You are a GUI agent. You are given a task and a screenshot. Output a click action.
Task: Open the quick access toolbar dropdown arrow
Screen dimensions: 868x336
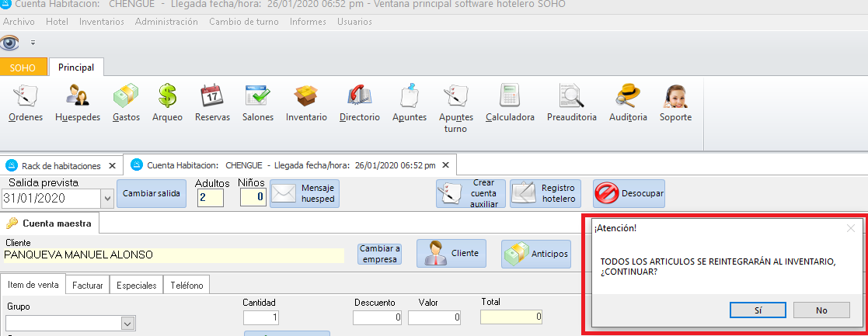click(x=33, y=43)
